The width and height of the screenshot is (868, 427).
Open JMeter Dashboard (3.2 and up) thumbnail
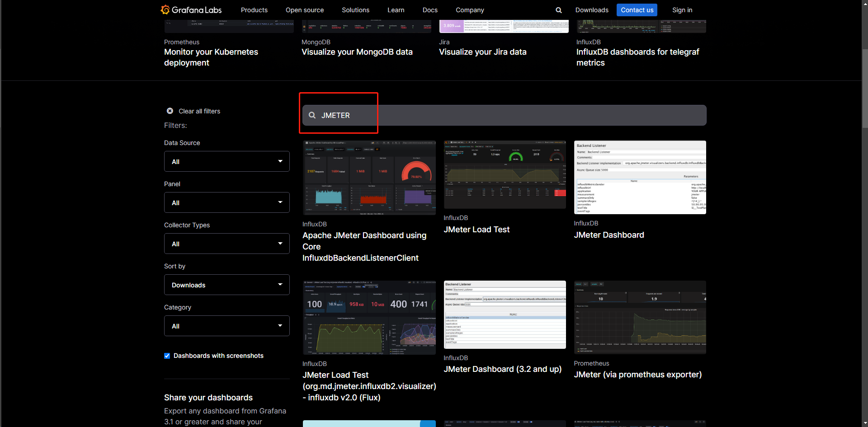point(505,314)
